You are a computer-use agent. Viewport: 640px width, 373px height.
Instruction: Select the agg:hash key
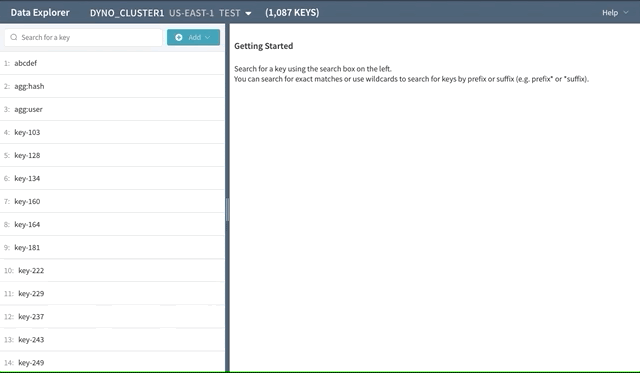click(112, 86)
